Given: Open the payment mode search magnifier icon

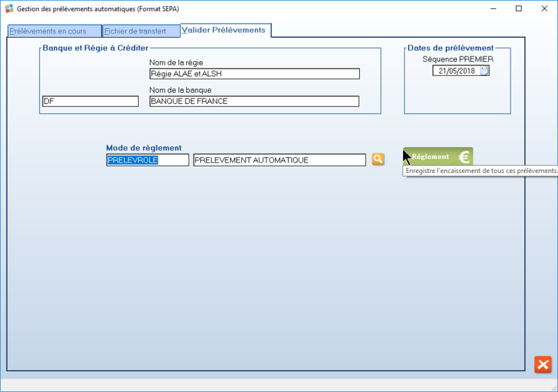Looking at the screenshot, I should [x=378, y=159].
